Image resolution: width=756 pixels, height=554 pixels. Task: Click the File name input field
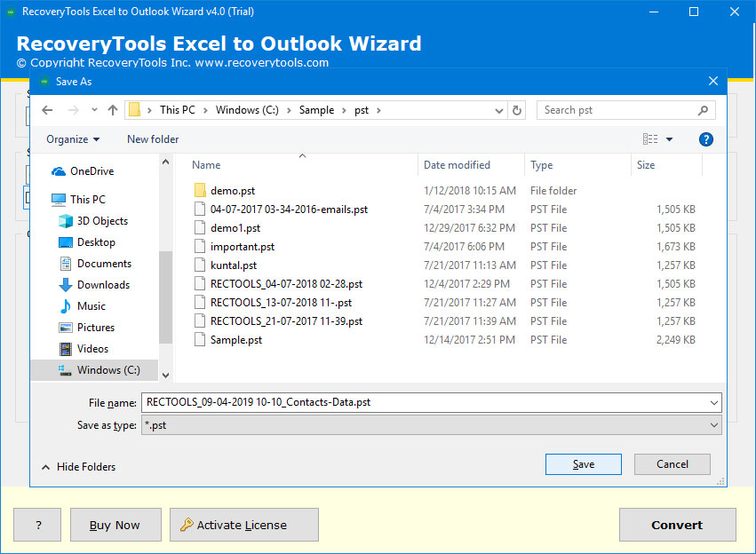click(x=425, y=402)
